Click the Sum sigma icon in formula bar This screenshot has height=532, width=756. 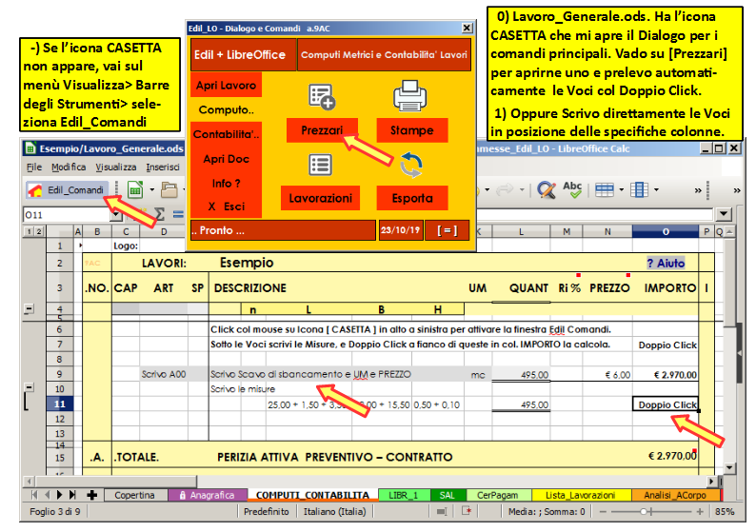160,214
